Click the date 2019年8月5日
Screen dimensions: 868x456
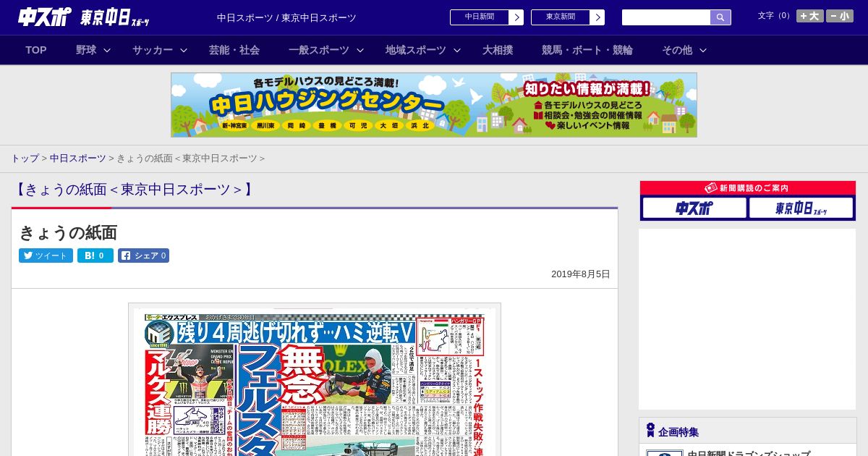pos(581,274)
